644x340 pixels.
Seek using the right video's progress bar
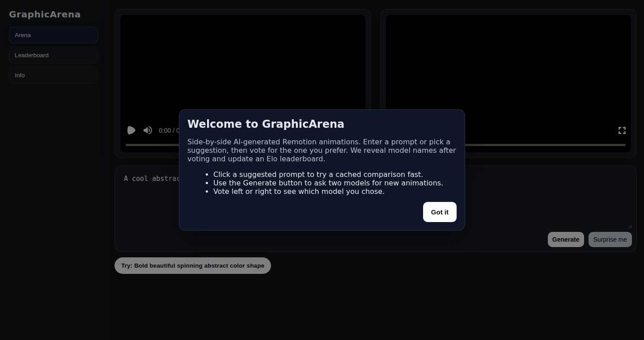click(545, 145)
